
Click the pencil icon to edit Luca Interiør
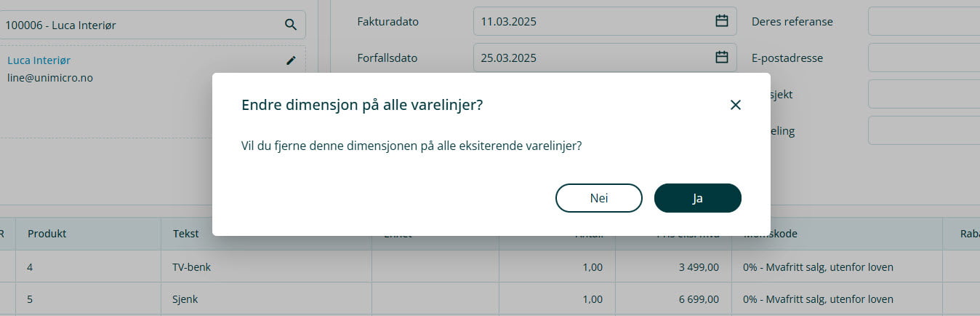pos(292,60)
